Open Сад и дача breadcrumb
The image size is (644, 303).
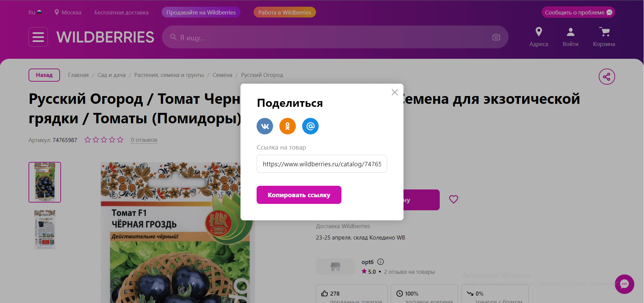112,75
